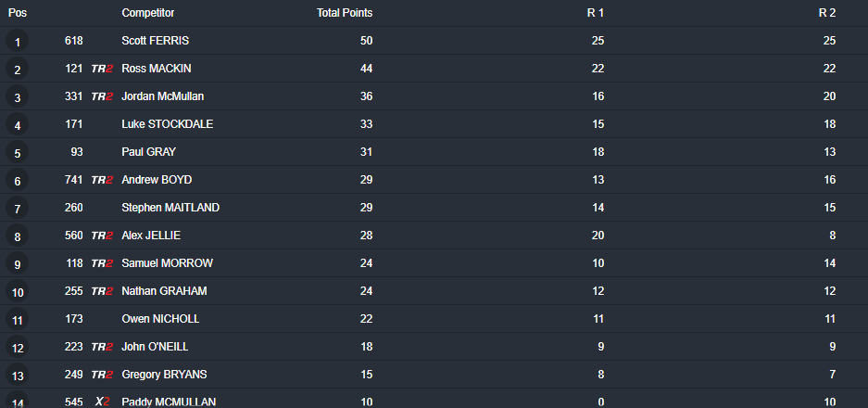The image size is (868, 408).
Task: Click John O'NEILL's total points 18
Action: pyautogui.click(x=367, y=347)
